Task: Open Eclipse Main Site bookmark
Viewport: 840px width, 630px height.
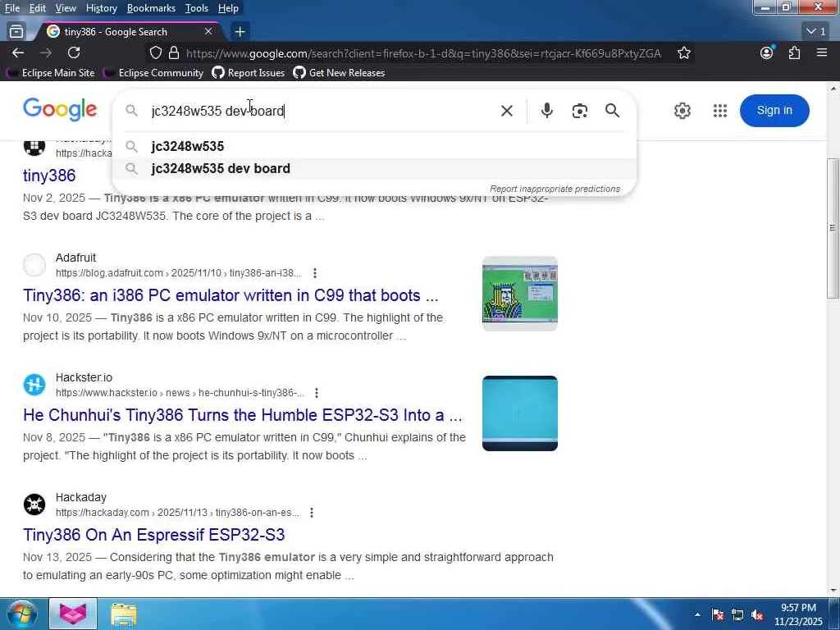Action: (50, 73)
